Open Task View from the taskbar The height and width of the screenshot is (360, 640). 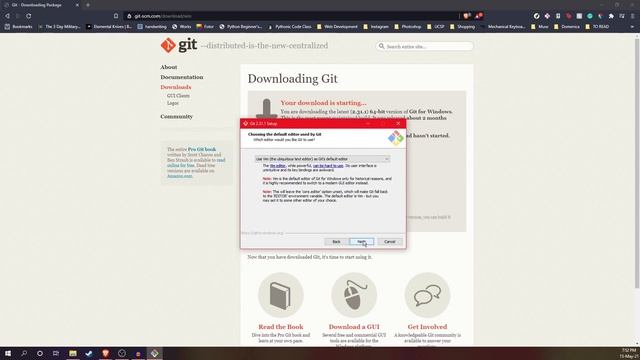coord(56,353)
